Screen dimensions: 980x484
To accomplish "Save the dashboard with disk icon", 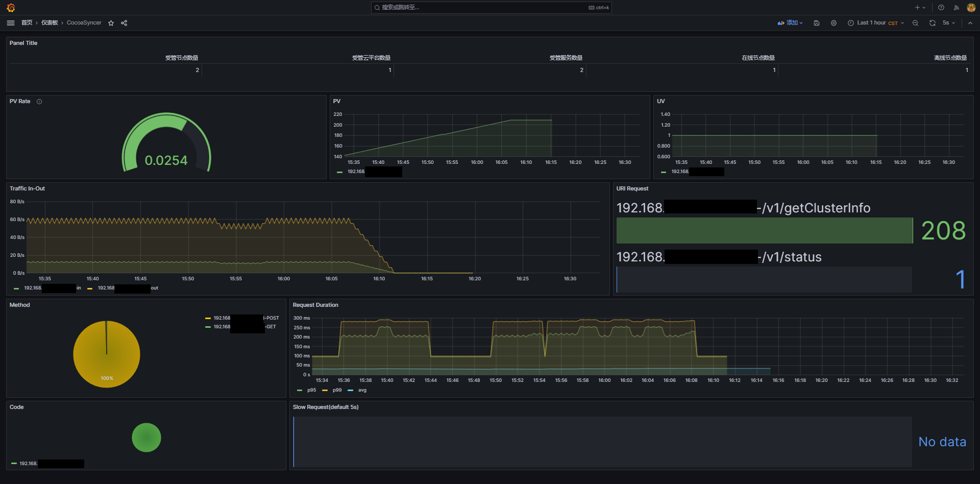I will [817, 23].
